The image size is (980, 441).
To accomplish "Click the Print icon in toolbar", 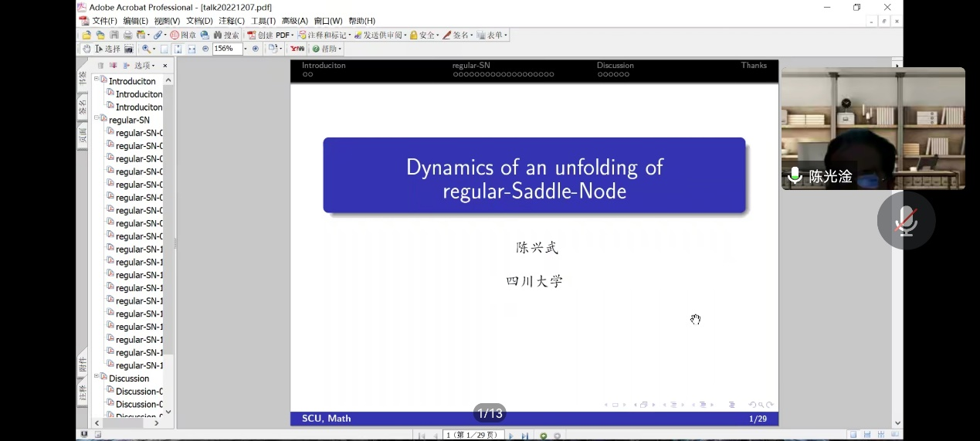I will 127,35.
